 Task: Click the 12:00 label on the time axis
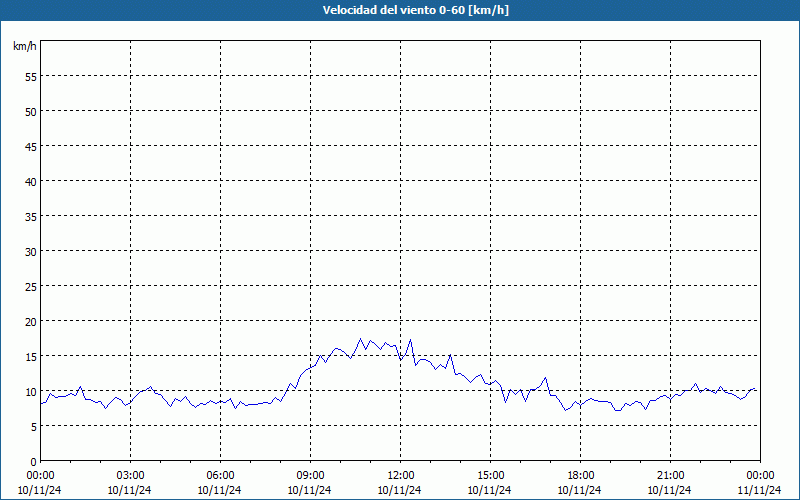pyautogui.click(x=400, y=475)
